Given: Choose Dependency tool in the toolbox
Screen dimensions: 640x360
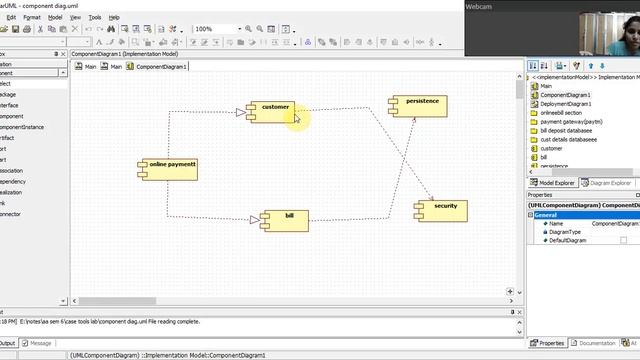Looking at the screenshot, I should 13,182.
